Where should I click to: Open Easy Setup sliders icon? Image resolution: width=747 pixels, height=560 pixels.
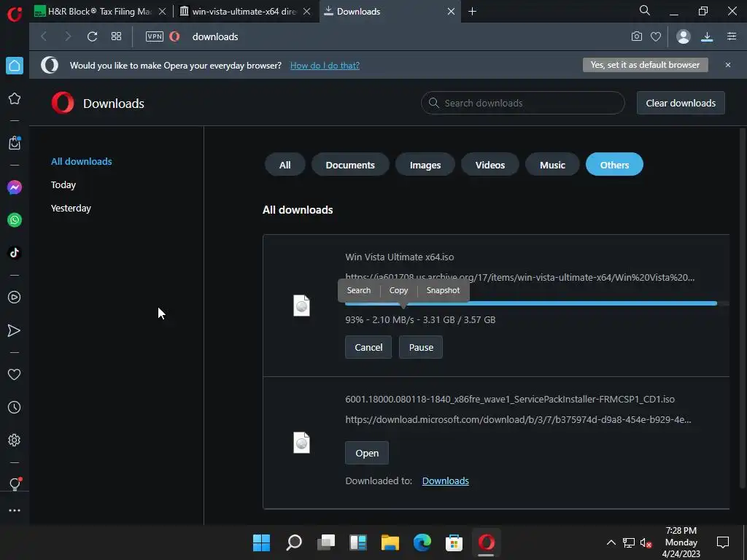click(732, 36)
